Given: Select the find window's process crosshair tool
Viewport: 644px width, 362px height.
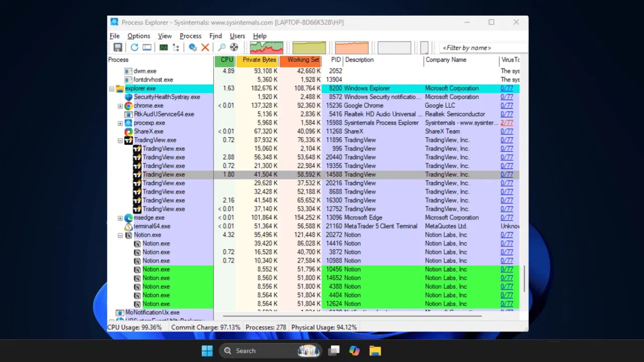Looking at the screenshot, I should [x=234, y=47].
